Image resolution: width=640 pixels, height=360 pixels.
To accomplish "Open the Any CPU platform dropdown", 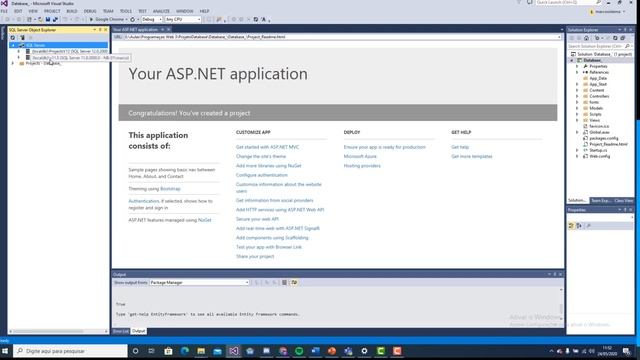I will coord(183,19).
